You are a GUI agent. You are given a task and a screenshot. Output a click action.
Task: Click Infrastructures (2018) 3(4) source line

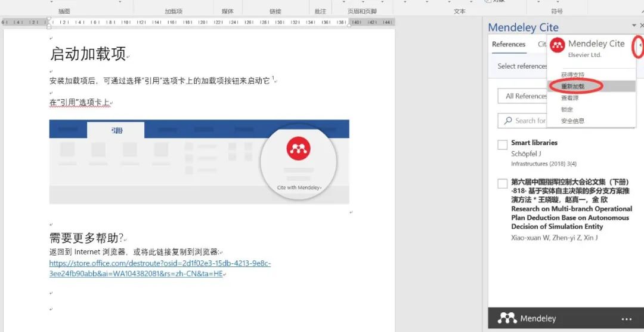pyautogui.click(x=544, y=164)
